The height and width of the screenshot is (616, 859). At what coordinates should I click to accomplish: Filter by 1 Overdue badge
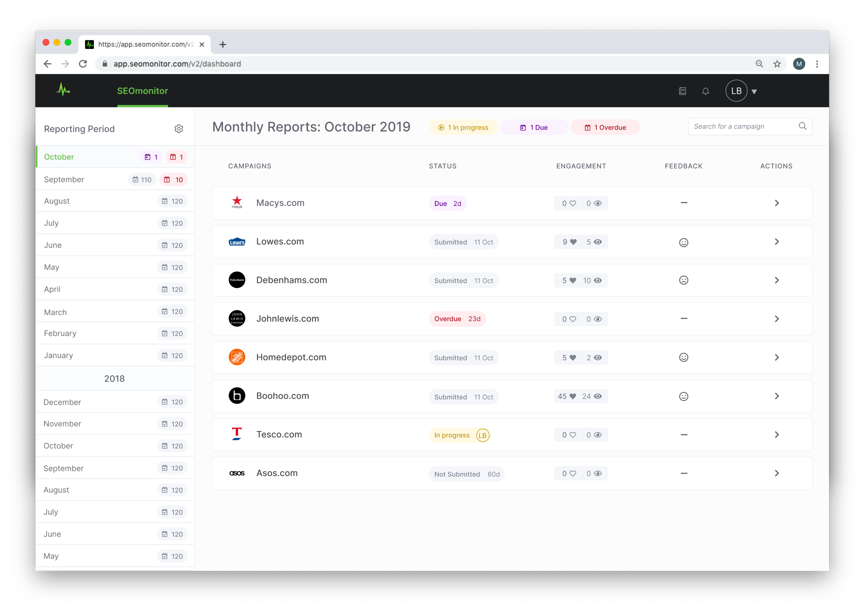[x=605, y=127]
